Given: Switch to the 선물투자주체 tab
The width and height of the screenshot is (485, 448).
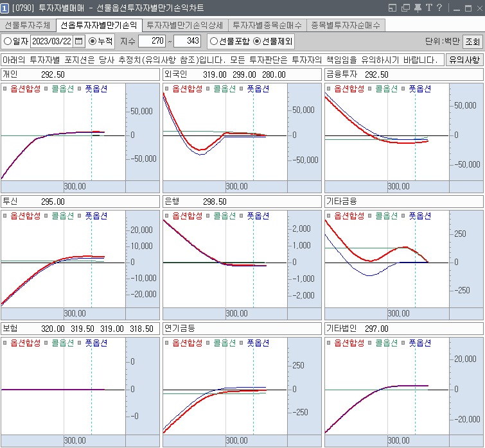Looking at the screenshot, I should pos(28,26).
